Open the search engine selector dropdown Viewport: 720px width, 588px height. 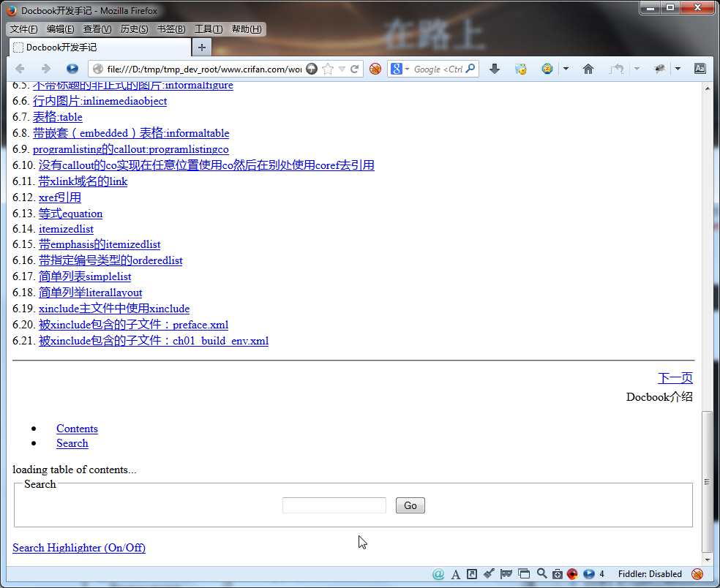coord(408,69)
